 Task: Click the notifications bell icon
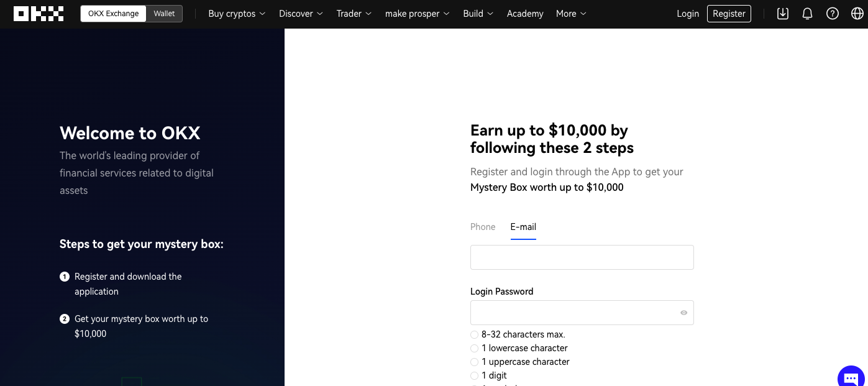pyautogui.click(x=807, y=14)
